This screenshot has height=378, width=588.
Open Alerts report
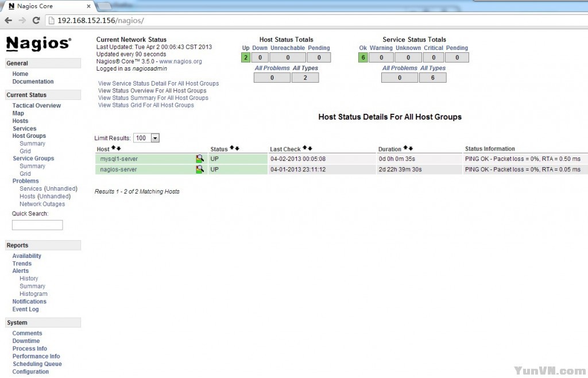20,271
